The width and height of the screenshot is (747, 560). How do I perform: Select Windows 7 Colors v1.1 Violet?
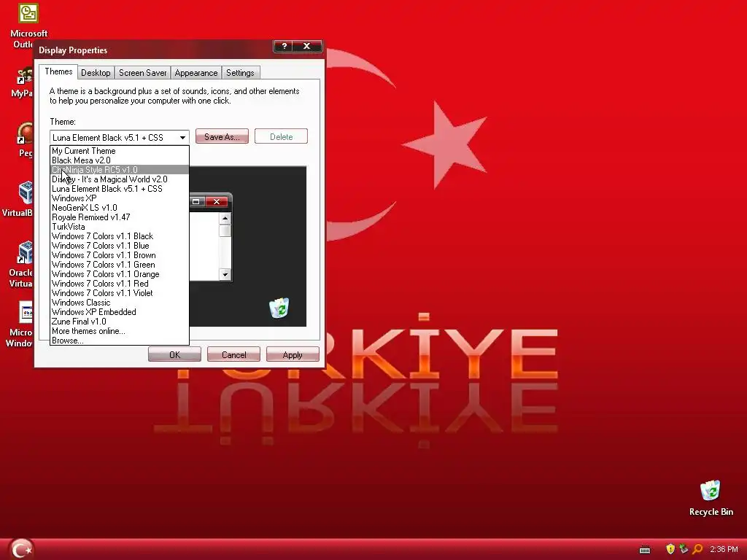(120, 293)
